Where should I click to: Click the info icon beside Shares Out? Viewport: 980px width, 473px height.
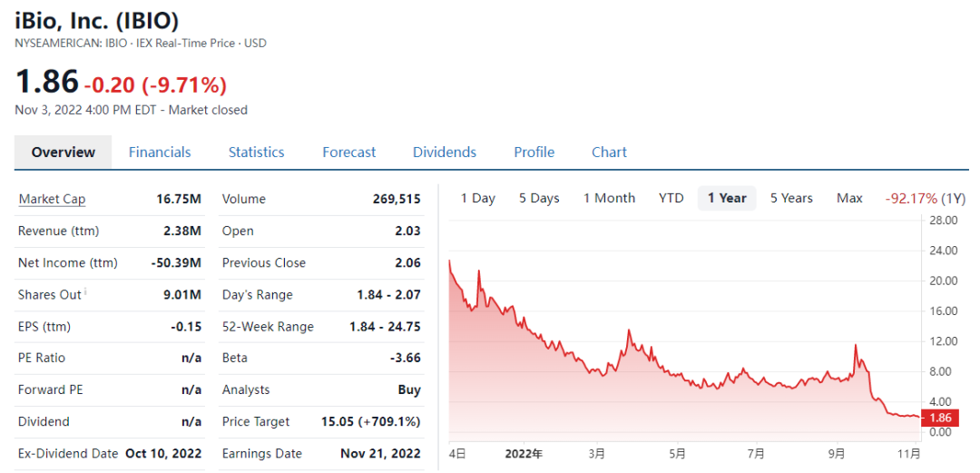point(85,291)
